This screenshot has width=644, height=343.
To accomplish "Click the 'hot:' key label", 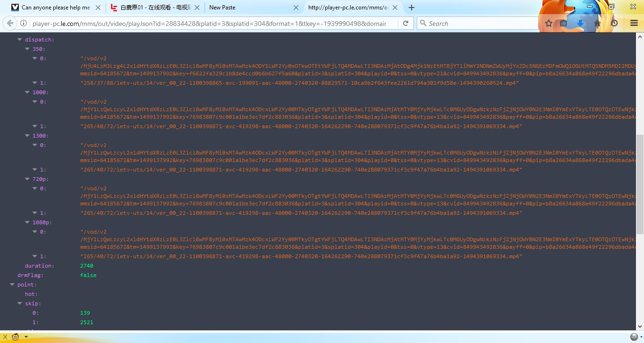I will pos(31,294).
